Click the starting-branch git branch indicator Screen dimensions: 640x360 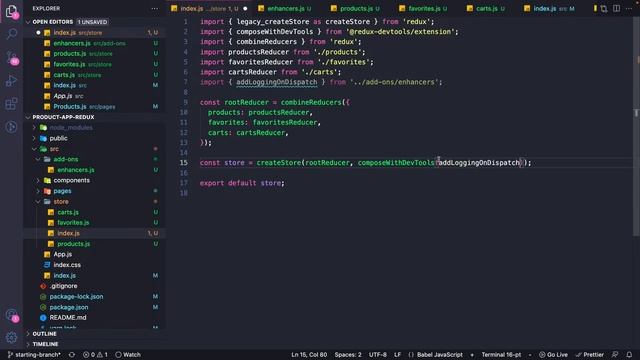click(34, 355)
